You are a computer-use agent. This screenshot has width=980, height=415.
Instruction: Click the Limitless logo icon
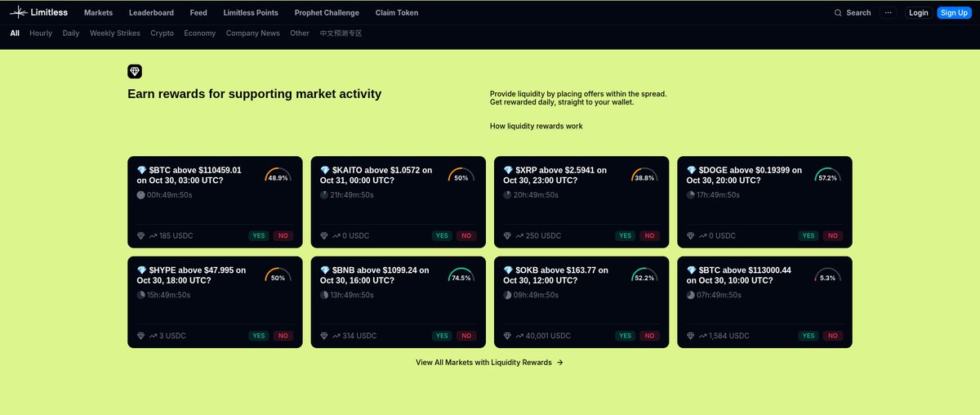click(19, 12)
